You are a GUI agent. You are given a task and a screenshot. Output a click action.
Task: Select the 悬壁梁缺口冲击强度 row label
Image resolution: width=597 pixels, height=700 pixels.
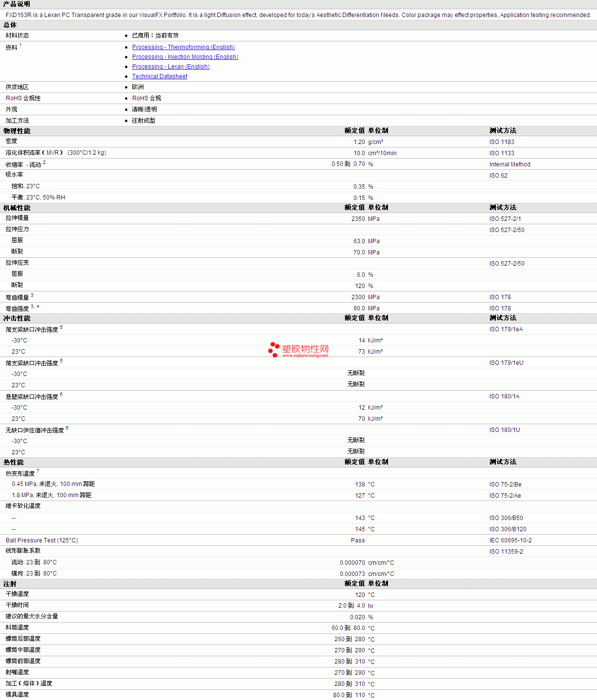pyautogui.click(x=32, y=397)
